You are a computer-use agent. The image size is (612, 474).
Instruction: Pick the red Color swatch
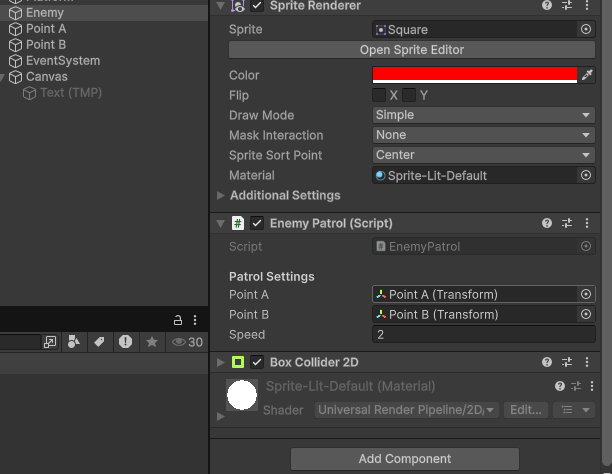tap(475, 75)
